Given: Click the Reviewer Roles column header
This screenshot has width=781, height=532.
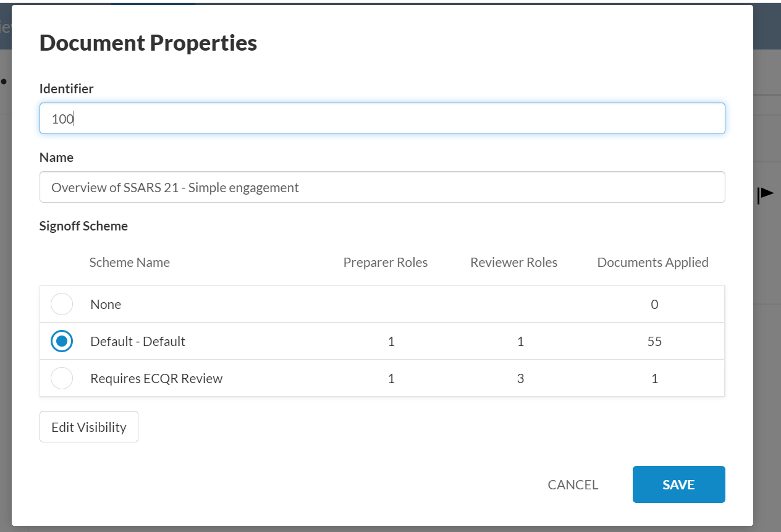Looking at the screenshot, I should pos(513,262).
